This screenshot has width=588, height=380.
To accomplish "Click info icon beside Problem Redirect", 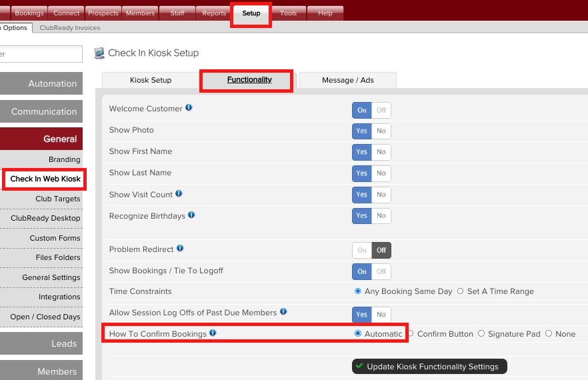I will (180, 249).
